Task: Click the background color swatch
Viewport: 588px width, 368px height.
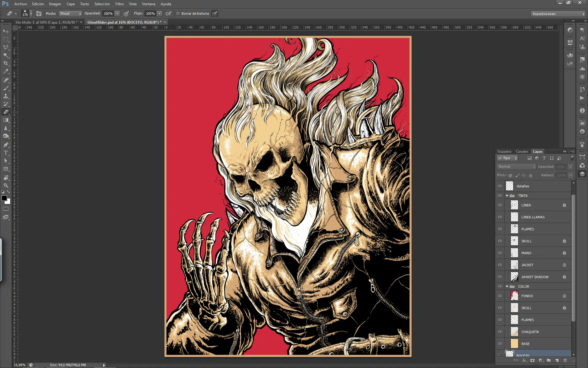Action: [9, 202]
